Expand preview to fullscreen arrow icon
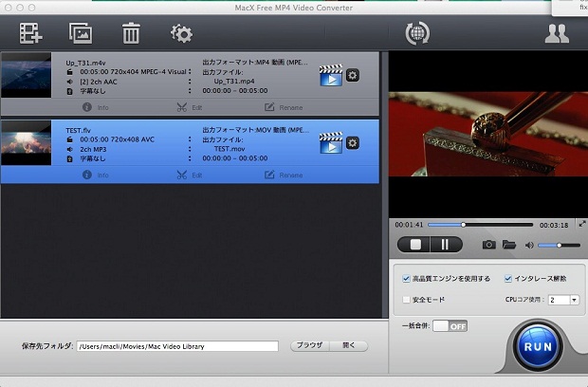Image resolution: width=588 pixels, height=387 pixels. (582, 224)
